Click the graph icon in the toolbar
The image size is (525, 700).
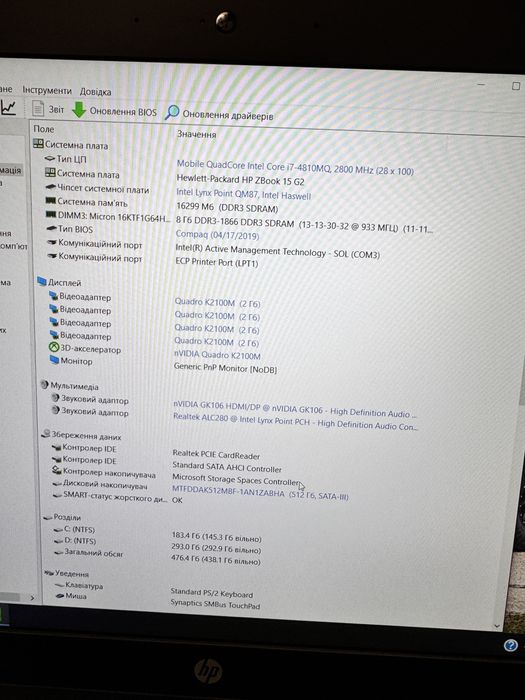pos(8,107)
